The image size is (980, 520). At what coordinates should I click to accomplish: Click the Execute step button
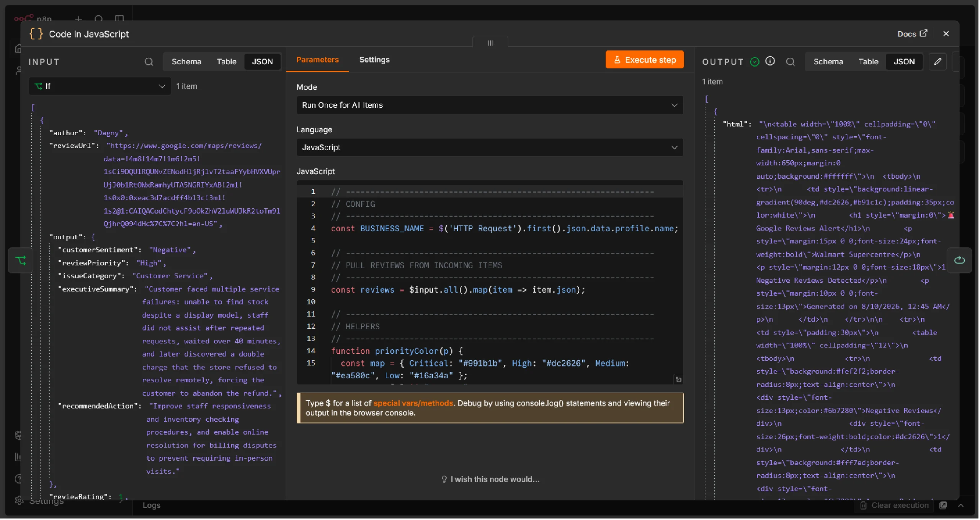pyautogui.click(x=645, y=60)
